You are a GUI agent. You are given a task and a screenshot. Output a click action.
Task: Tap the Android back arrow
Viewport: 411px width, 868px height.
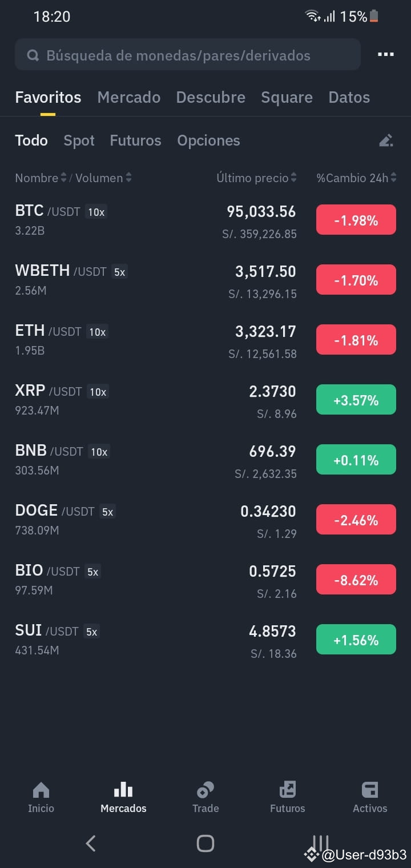(90, 843)
